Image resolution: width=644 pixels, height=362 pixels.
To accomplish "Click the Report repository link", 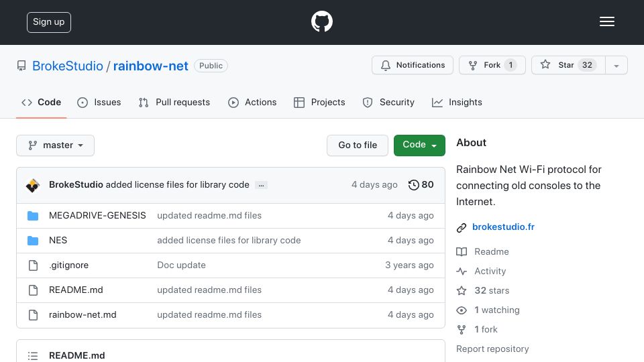I will pos(492,349).
